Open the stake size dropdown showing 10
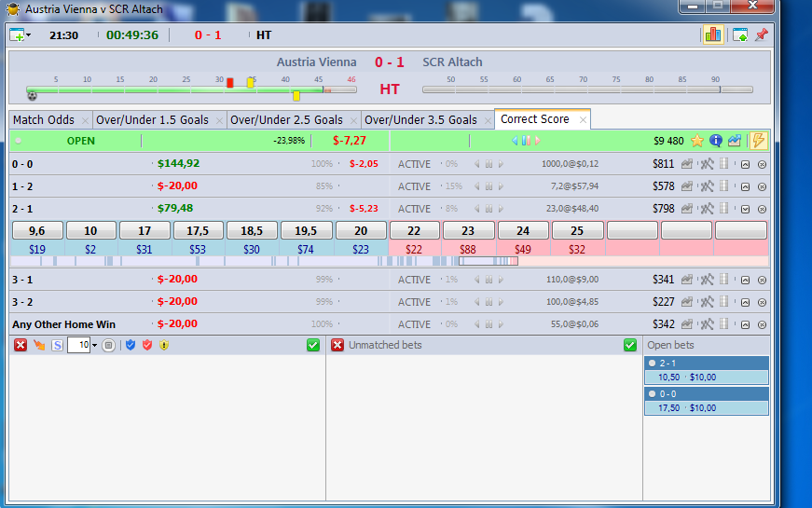 tap(94, 346)
